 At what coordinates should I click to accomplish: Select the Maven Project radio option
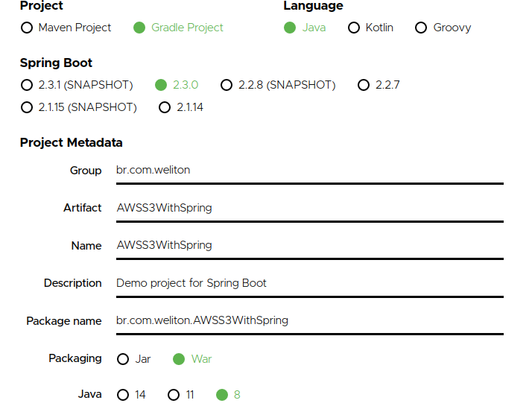tap(28, 28)
